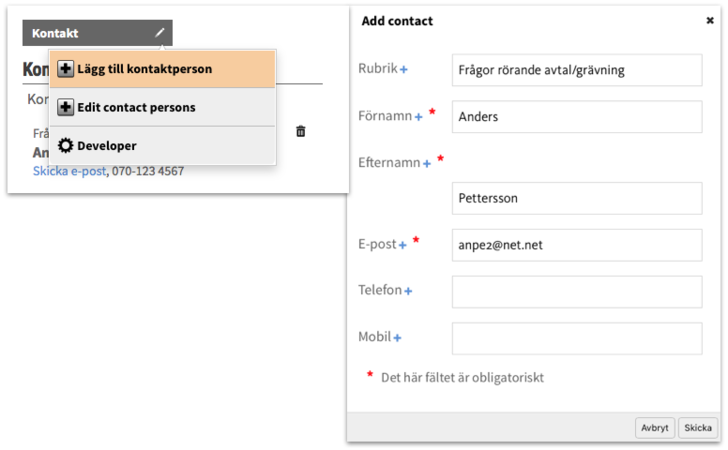Click the plus icon beside Efternamn label

pyautogui.click(x=426, y=163)
